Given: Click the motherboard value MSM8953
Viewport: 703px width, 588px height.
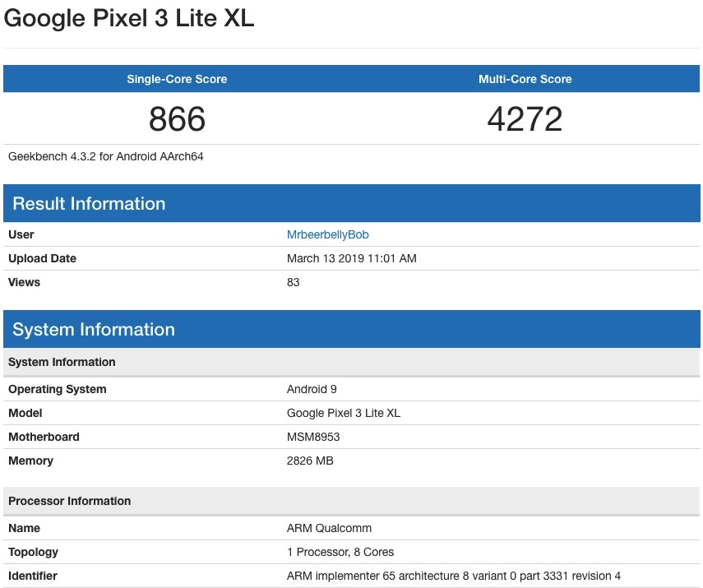Looking at the screenshot, I should pyautogui.click(x=313, y=437).
